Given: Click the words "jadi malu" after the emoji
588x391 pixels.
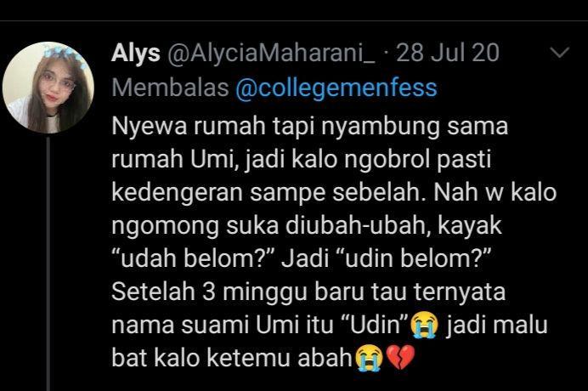Looking at the screenshot, I should coord(496,325).
